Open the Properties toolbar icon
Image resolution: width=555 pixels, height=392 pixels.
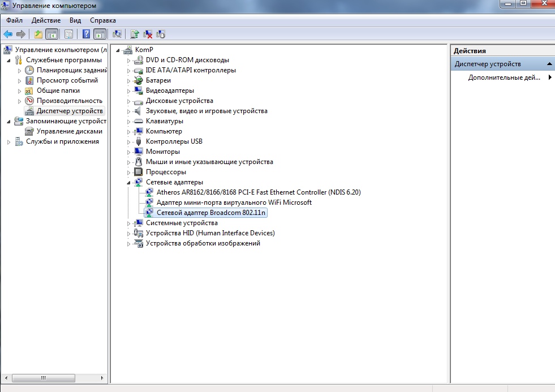tap(68, 35)
